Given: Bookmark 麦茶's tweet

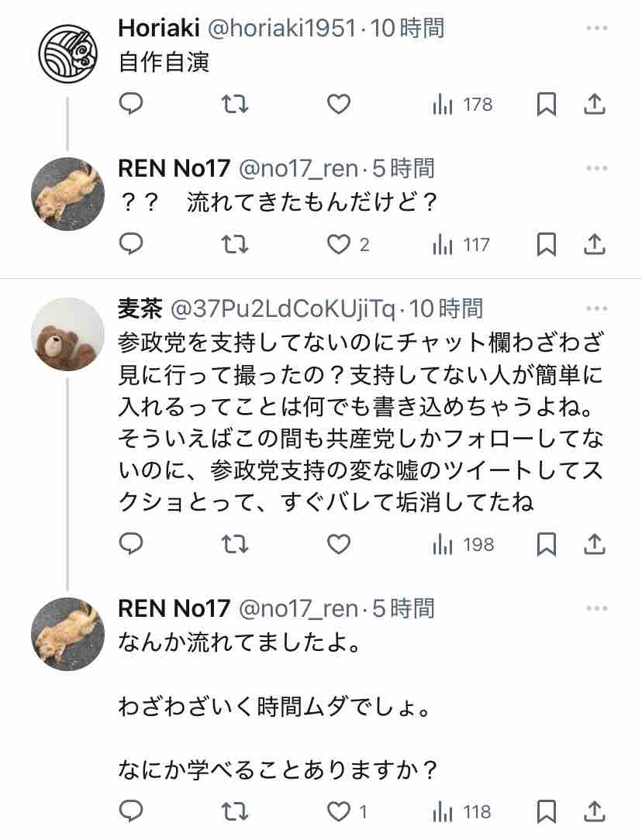Looking at the screenshot, I should [x=547, y=544].
